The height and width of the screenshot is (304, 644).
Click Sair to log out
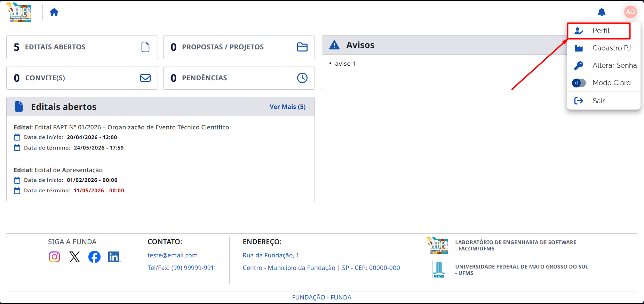tap(604, 101)
